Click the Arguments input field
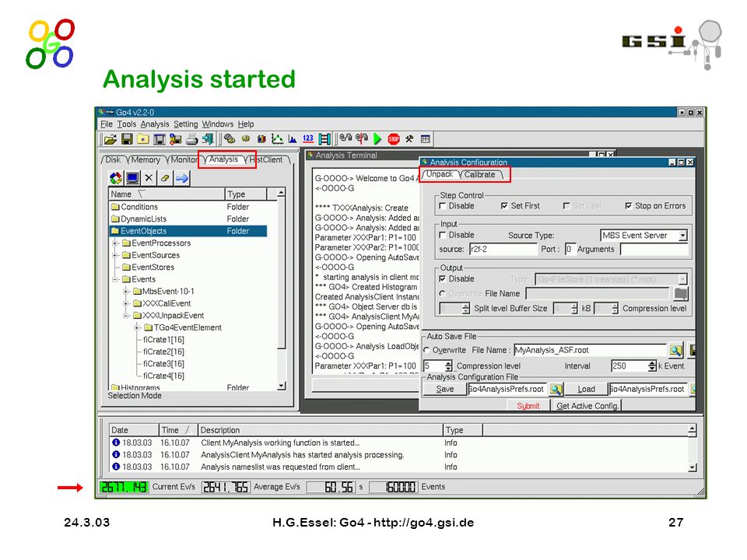This screenshot has height=560, width=747. pyautogui.click(x=654, y=249)
